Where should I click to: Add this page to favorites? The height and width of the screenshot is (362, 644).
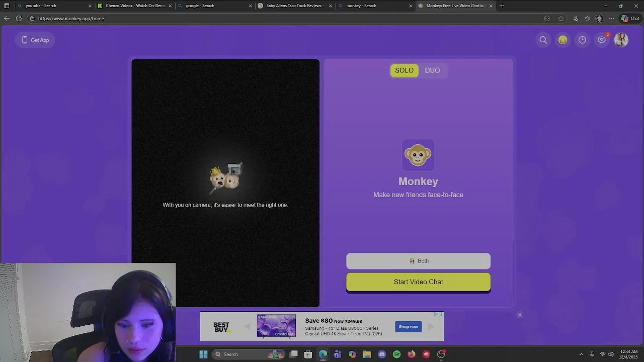click(x=561, y=19)
